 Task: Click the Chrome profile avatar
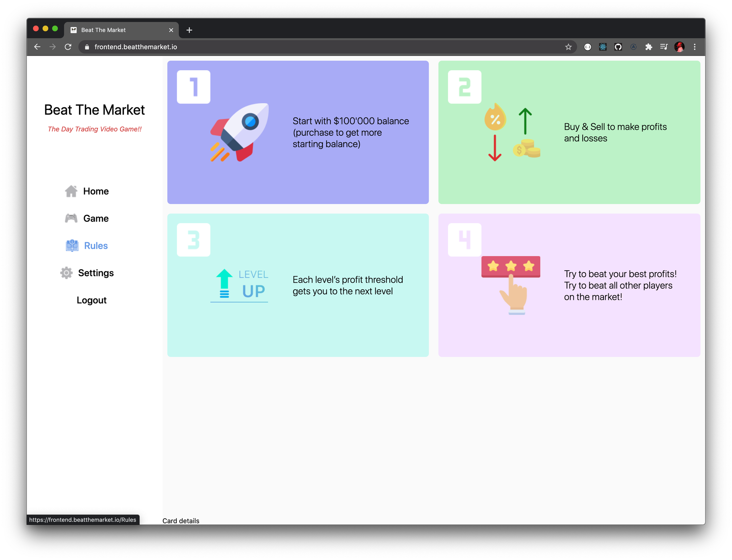tap(679, 47)
